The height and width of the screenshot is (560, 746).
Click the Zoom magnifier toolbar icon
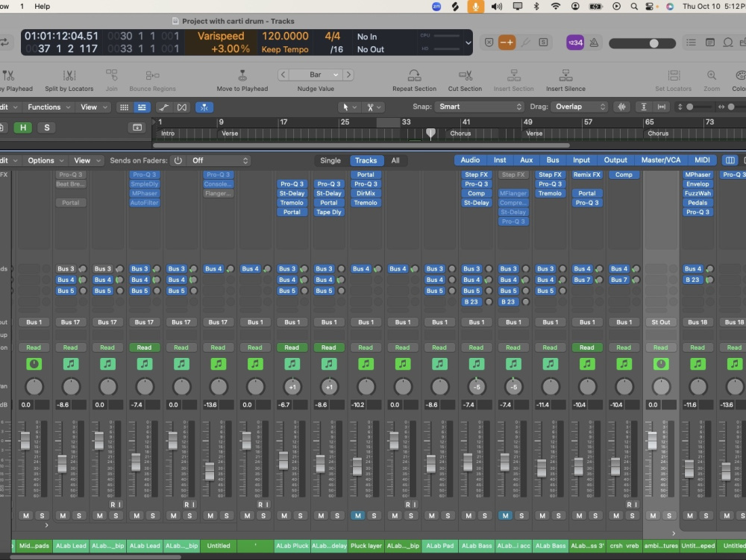pyautogui.click(x=712, y=75)
